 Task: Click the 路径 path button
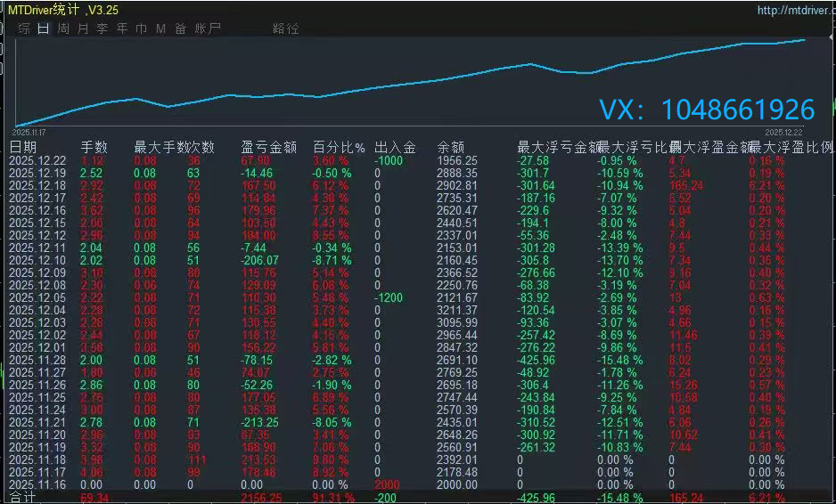pos(286,28)
